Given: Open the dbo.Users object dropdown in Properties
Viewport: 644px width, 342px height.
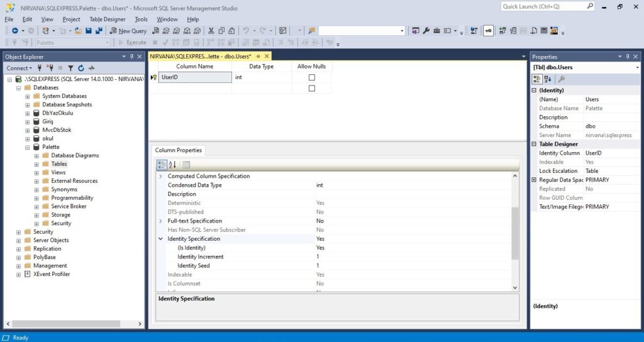Looking at the screenshot, I should point(638,67).
